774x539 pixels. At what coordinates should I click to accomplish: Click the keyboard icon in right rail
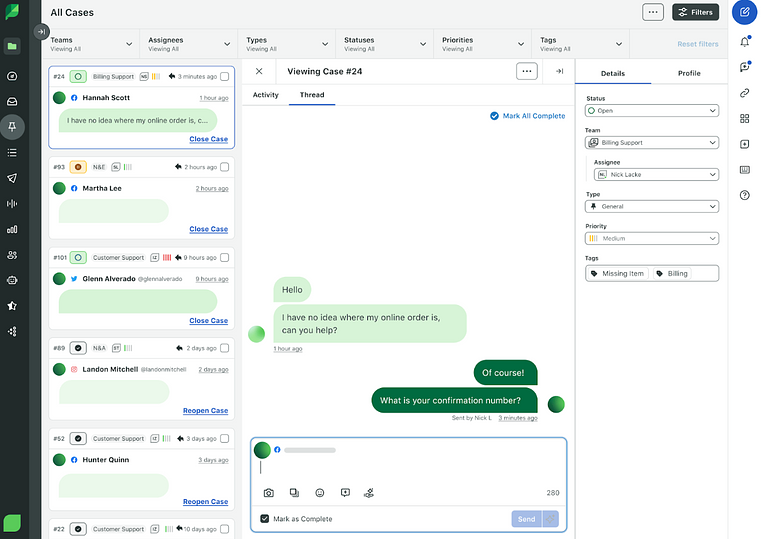[744, 170]
